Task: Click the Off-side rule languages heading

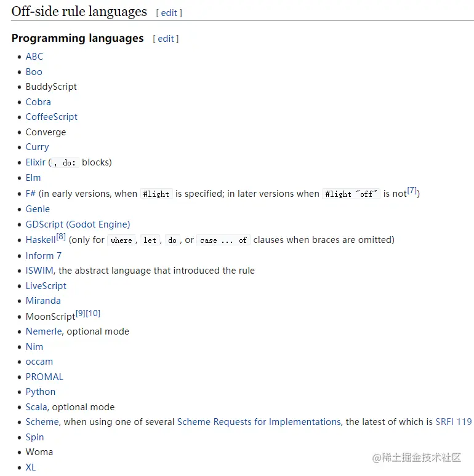Action: point(79,12)
